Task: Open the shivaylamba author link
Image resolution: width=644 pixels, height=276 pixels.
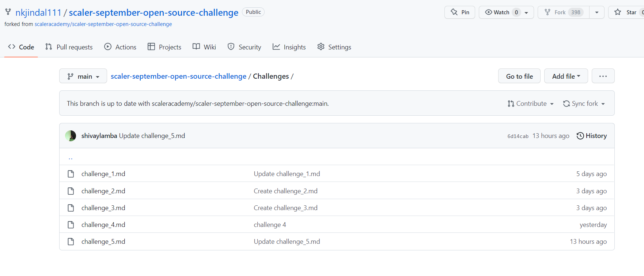Action: point(99,136)
